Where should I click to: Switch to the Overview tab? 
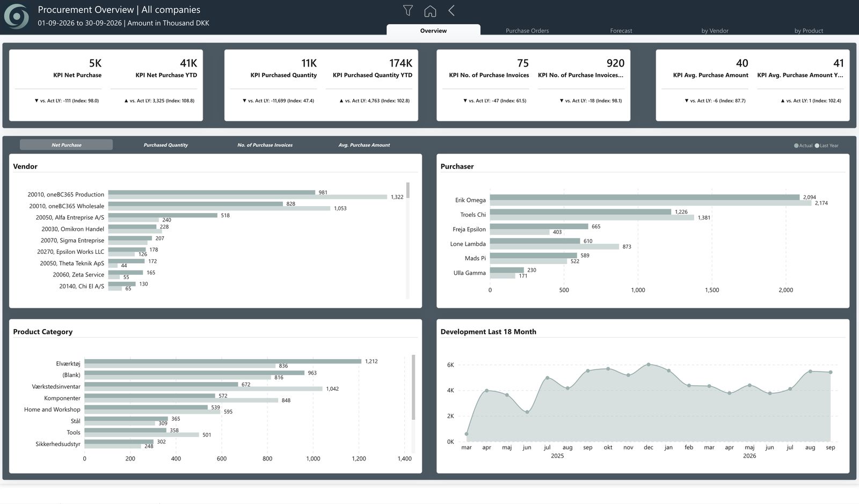[x=433, y=31]
